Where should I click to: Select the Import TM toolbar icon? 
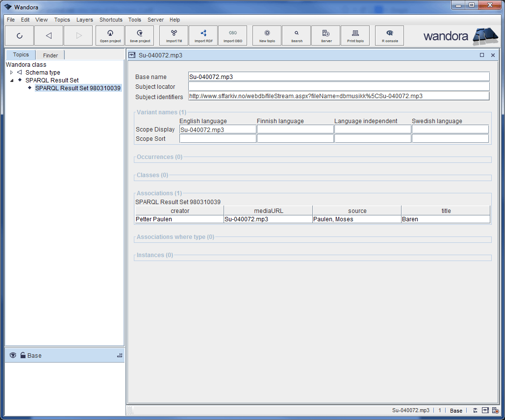pos(174,35)
